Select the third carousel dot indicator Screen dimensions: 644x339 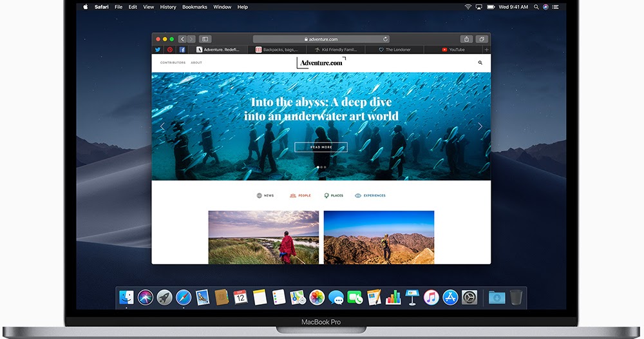tap(325, 167)
